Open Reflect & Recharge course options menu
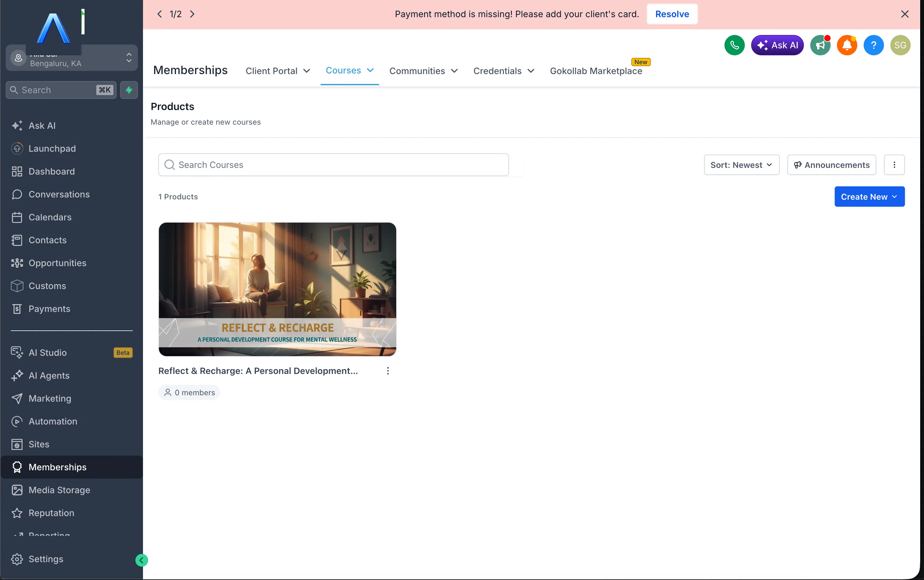Viewport: 924px width, 580px height. tap(388, 371)
